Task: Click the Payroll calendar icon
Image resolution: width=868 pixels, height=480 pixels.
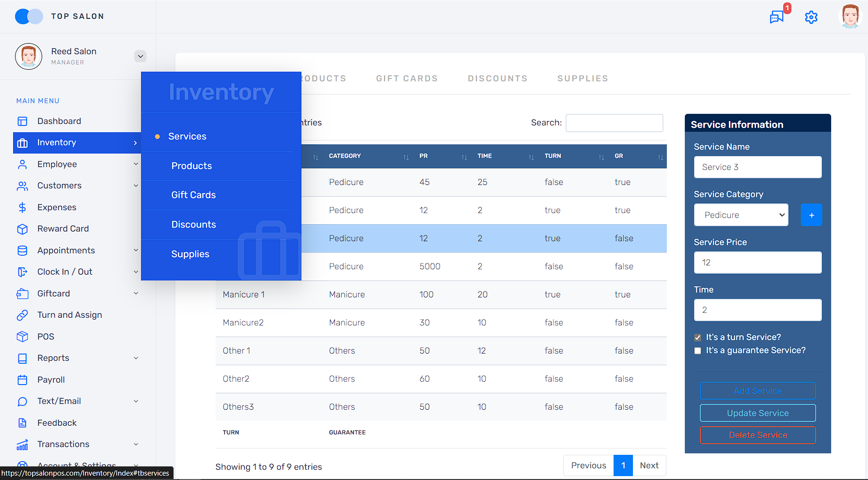Action: tap(22, 380)
